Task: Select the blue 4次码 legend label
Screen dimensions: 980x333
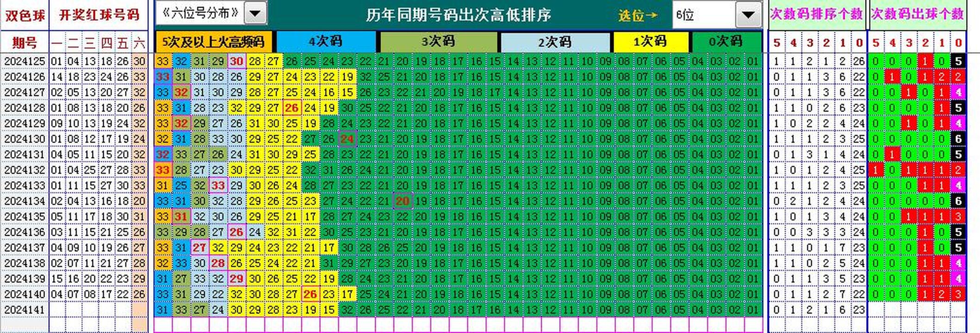Action: pos(326,42)
